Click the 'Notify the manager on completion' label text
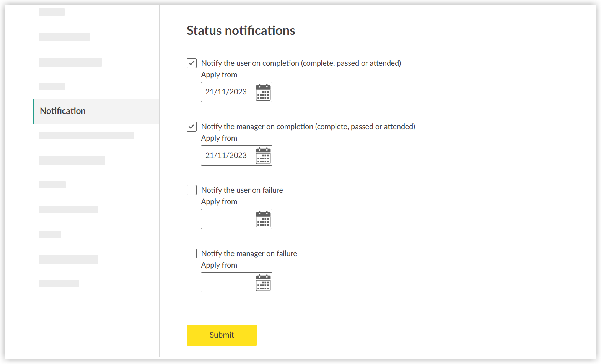The image size is (601, 364). [x=308, y=127]
